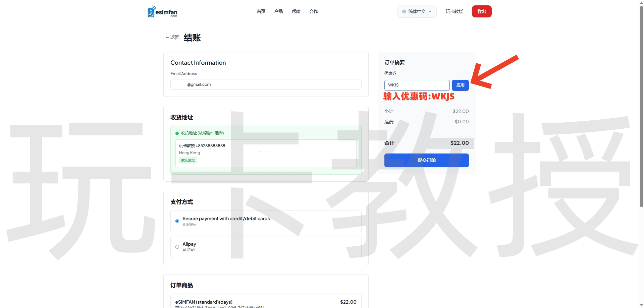644x308 pixels.
Task: Focus the Email Address input field
Action: pyautogui.click(x=266, y=84)
